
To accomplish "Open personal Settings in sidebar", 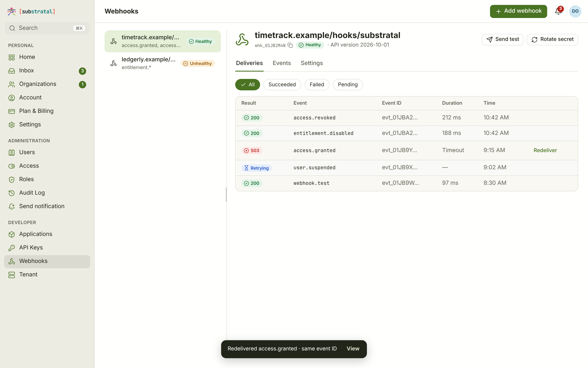I will (47, 125).
